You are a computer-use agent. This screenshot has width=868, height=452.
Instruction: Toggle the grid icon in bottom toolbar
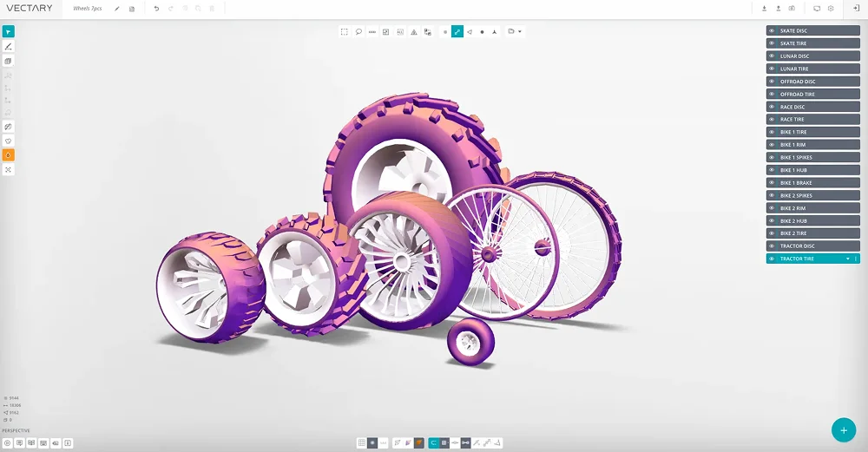point(361,442)
